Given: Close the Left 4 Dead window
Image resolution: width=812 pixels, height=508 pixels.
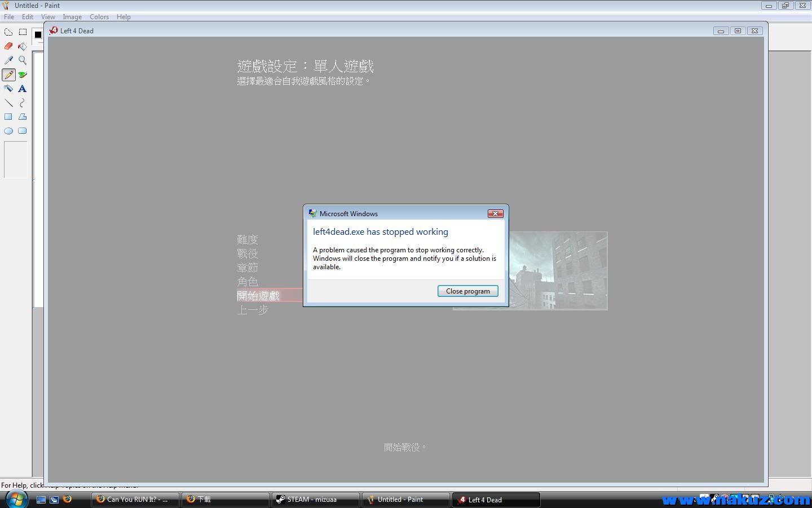Looking at the screenshot, I should 754,31.
